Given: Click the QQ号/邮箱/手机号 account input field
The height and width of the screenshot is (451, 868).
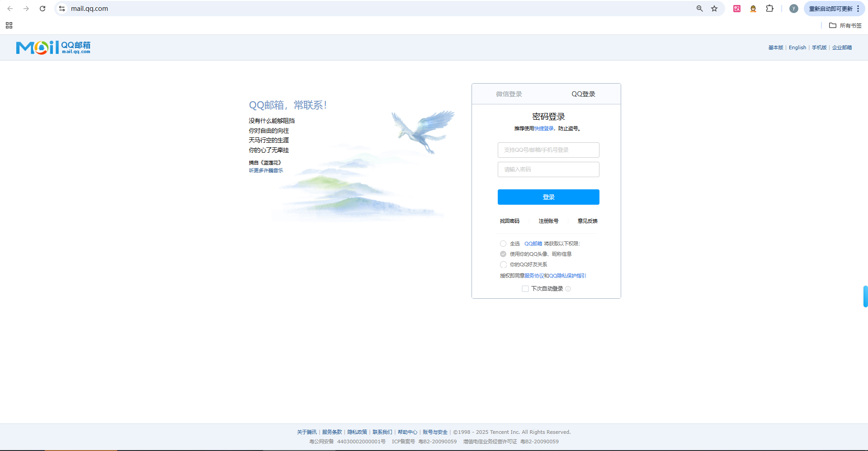Looking at the screenshot, I should point(548,150).
